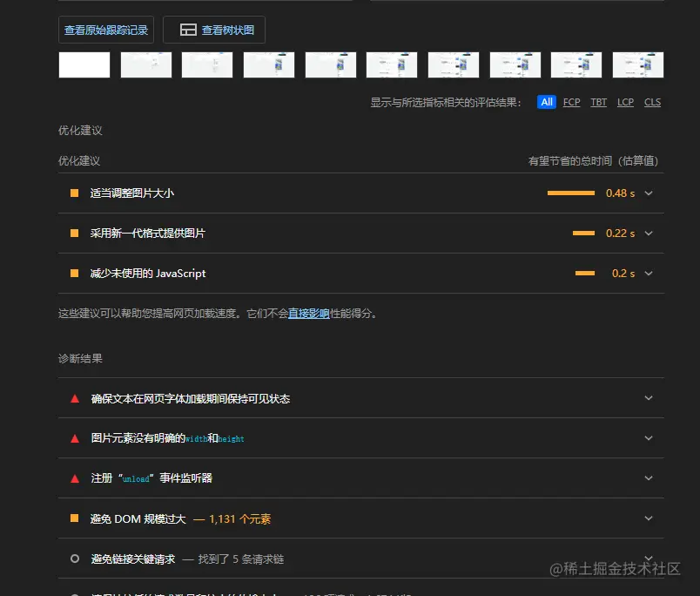Image resolution: width=700 pixels, height=596 pixels.
Task: Click the 1,131 个元素 value
Action: click(x=239, y=518)
